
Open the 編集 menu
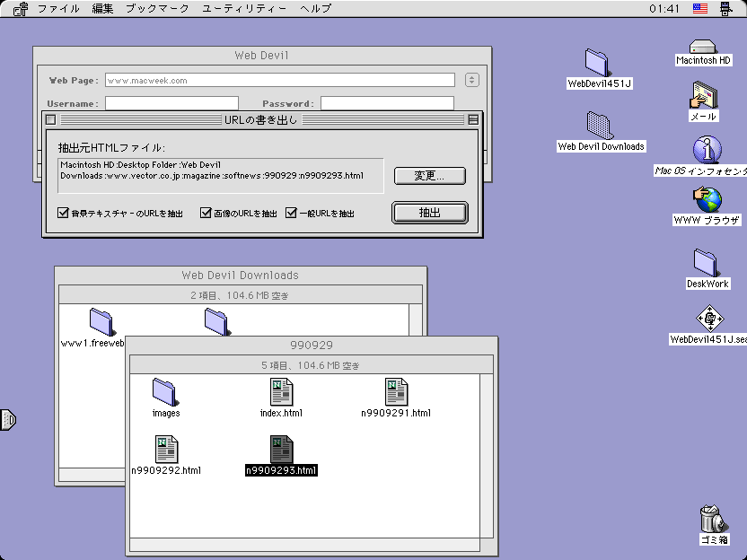click(x=102, y=9)
